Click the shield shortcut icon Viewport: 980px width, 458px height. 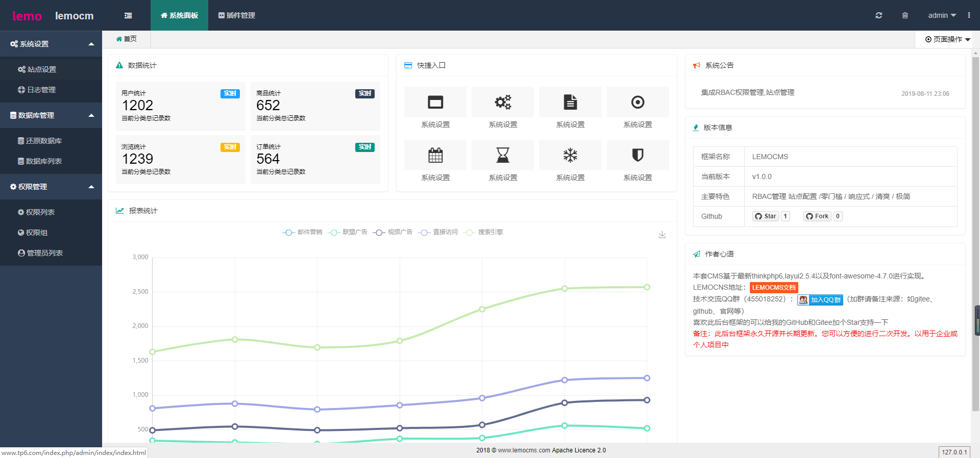pos(638,155)
